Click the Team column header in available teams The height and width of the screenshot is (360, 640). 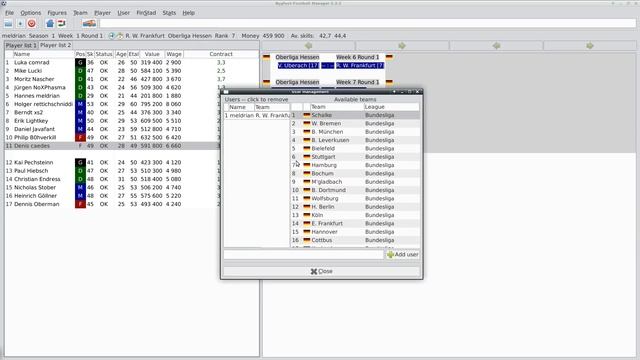(337, 107)
